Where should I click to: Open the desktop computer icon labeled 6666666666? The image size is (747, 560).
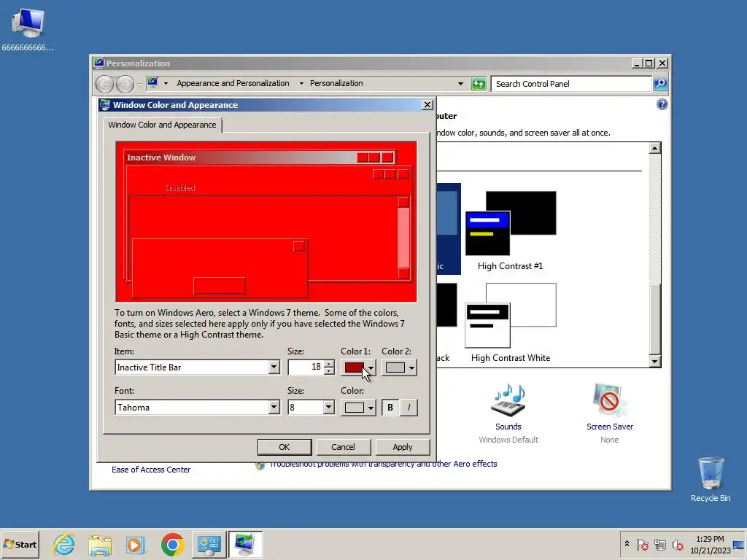coord(28,29)
